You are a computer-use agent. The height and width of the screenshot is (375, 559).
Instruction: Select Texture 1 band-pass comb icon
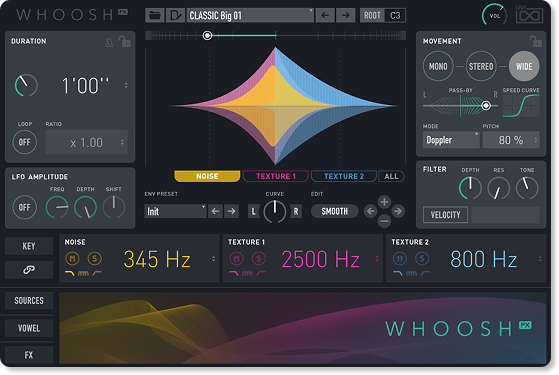(247, 273)
